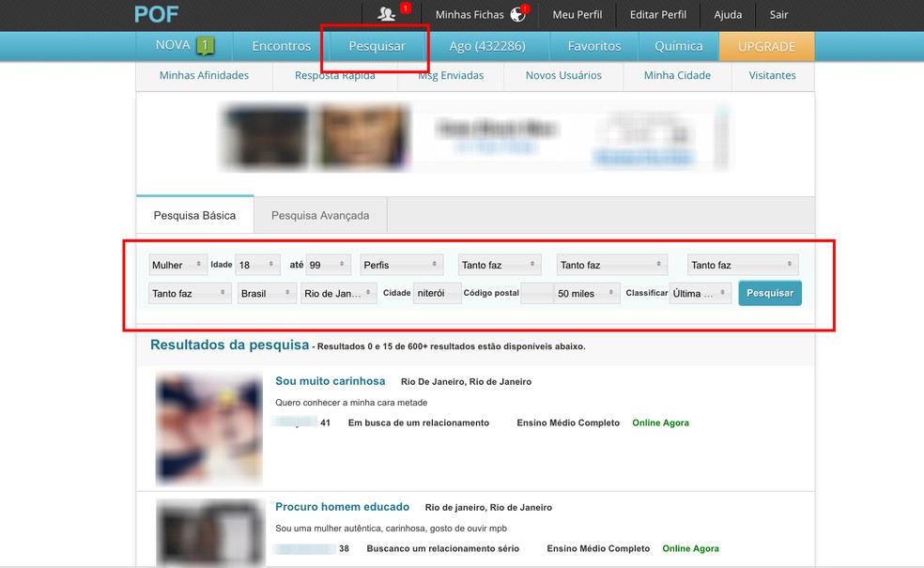Viewport: 924px width, 568px height.
Task: Open the Sou muito carinhosa profile link
Action: [x=330, y=381]
